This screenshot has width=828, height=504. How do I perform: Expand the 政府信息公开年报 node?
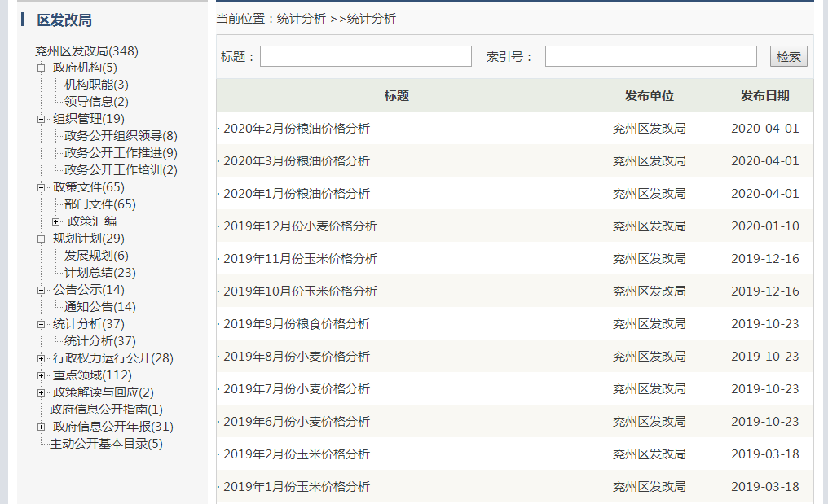tap(42, 427)
